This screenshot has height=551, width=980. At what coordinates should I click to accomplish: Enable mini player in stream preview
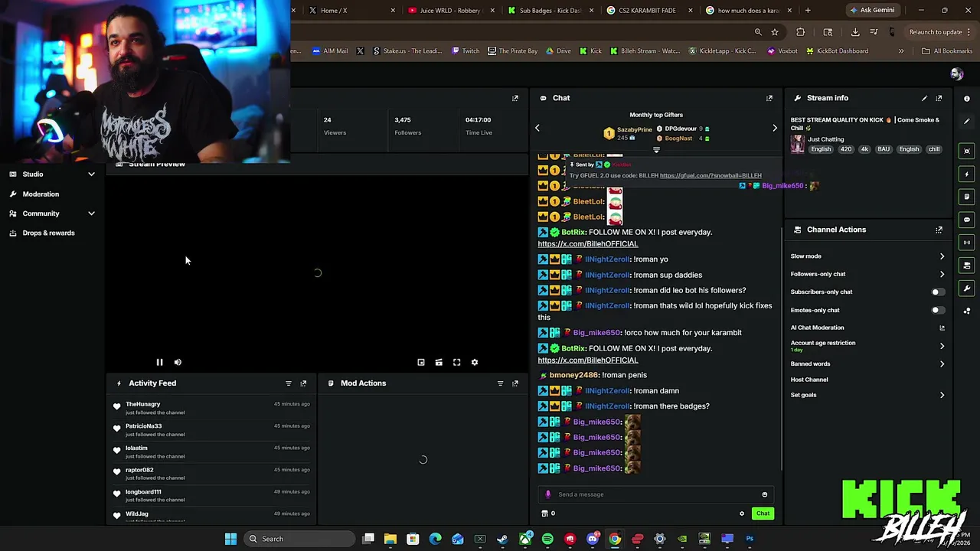coord(421,362)
